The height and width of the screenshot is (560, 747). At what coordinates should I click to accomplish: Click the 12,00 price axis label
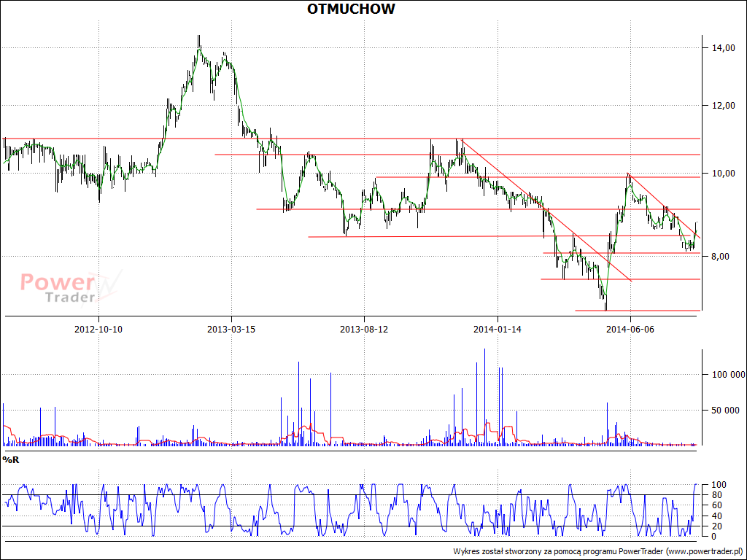point(723,105)
